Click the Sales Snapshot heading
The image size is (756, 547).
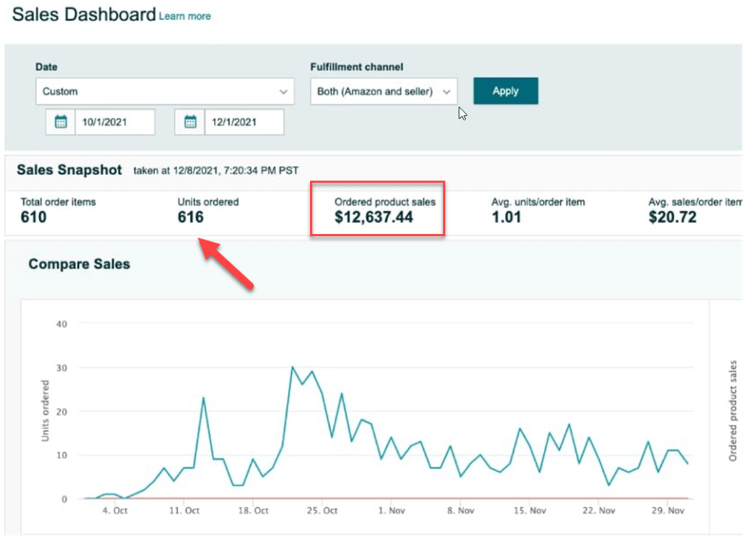pyautogui.click(x=69, y=170)
